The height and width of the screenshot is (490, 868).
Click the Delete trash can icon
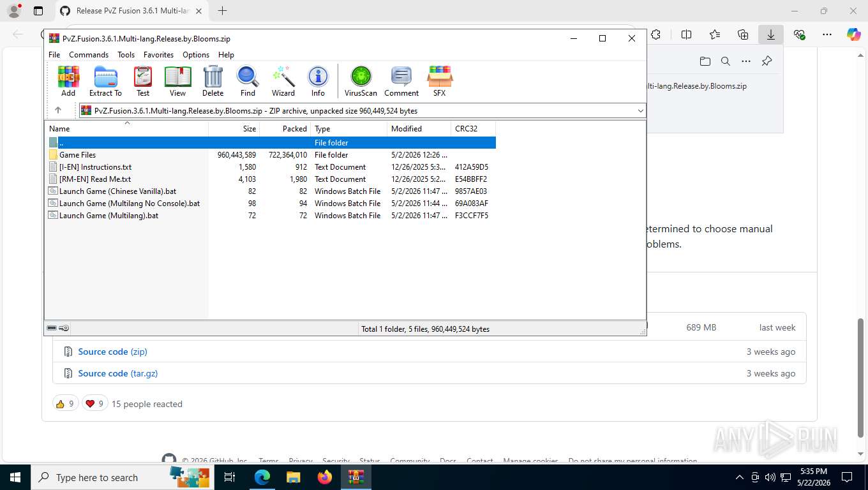pyautogui.click(x=213, y=81)
